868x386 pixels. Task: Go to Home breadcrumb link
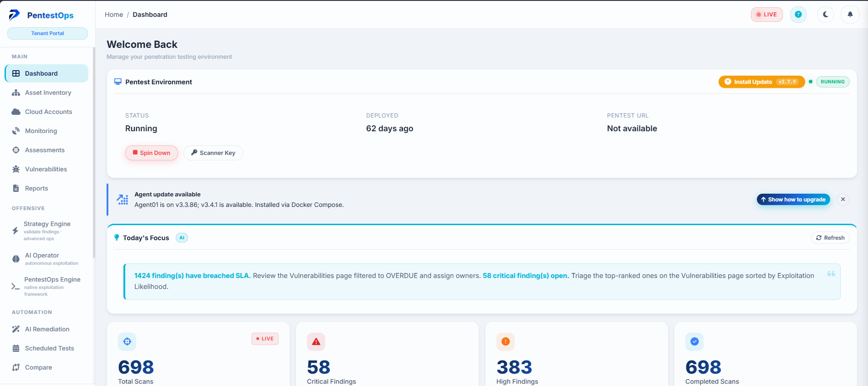114,15
